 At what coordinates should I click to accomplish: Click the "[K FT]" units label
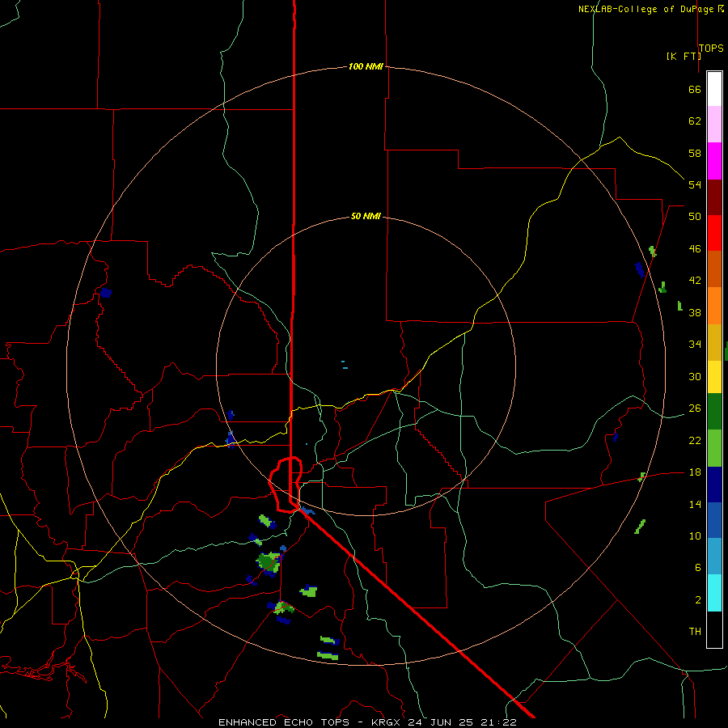(x=684, y=56)
